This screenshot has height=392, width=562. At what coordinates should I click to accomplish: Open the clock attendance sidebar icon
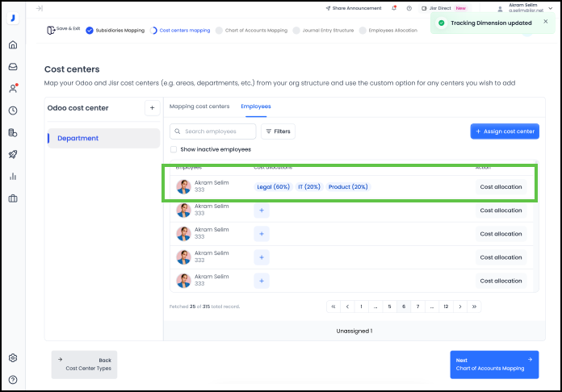tap(13, 111)
